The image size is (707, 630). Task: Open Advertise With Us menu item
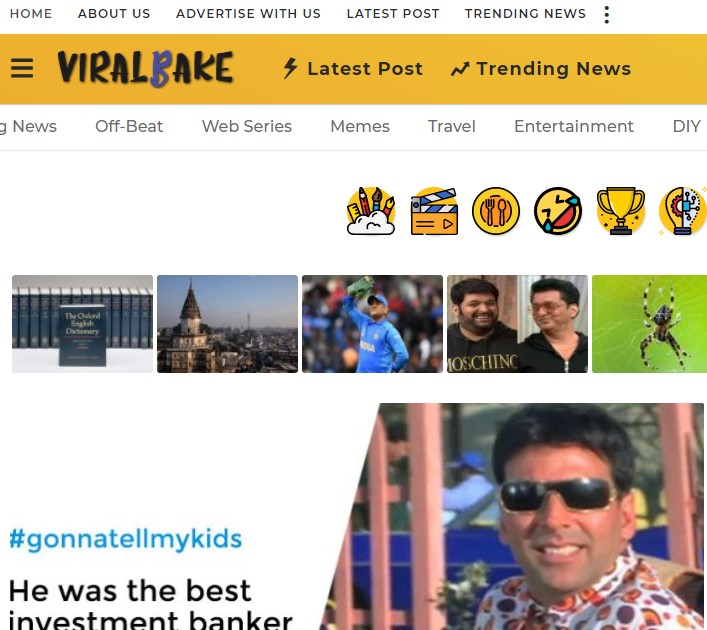248,14
